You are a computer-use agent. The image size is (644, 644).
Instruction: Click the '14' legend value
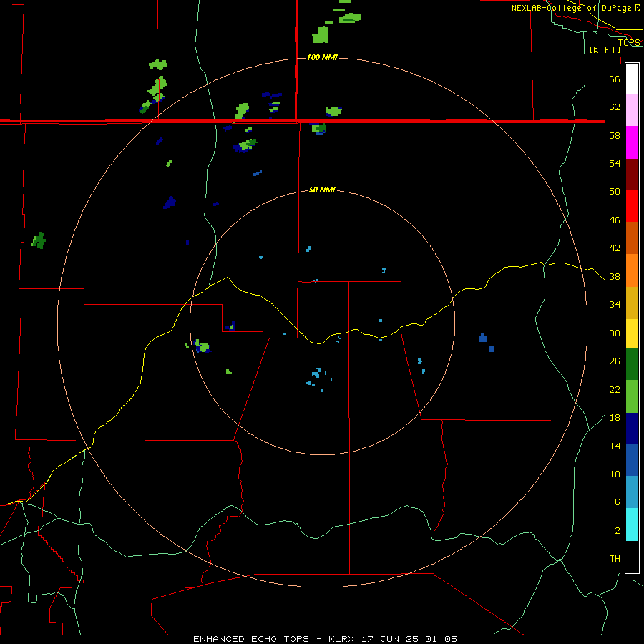coord(615,447)
